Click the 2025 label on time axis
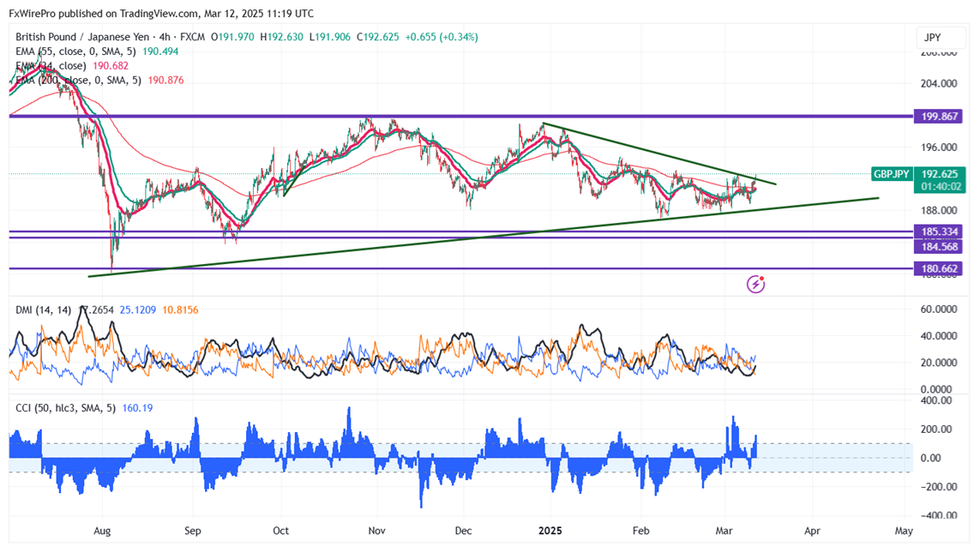This screenshot has height=547, width=980. [x=550, y=531]
